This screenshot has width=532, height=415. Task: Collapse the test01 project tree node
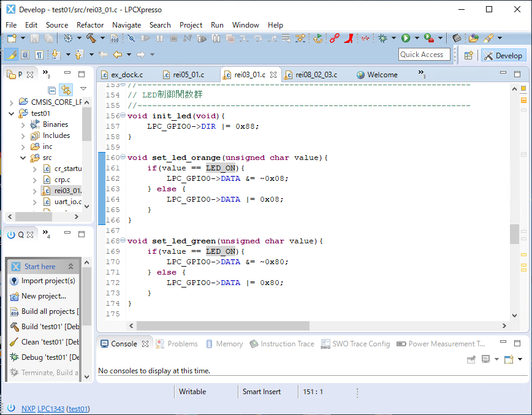[x=12, y=113]
